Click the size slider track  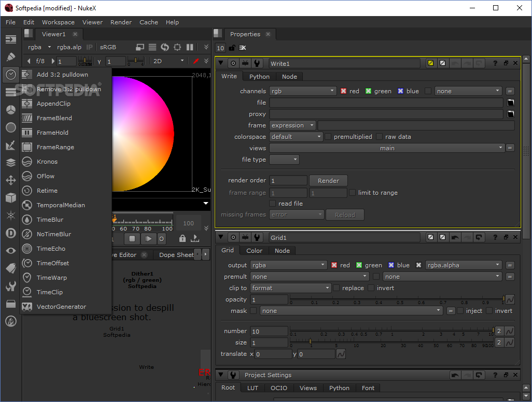click(x=391, y=342)
